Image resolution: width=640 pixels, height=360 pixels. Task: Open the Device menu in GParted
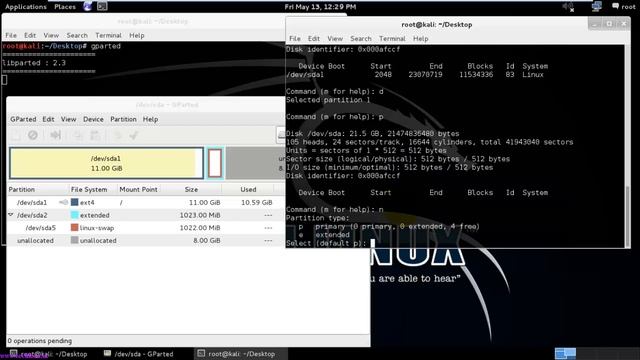[x=93, y=119]
